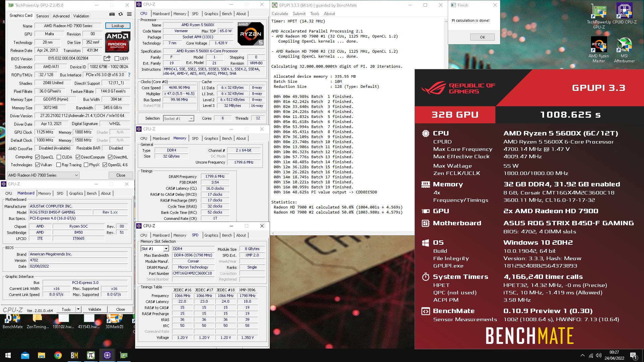Screen dimensions: 644x362
Task: Click the Lookup button in GPU-Z
Action: point(118,25)
